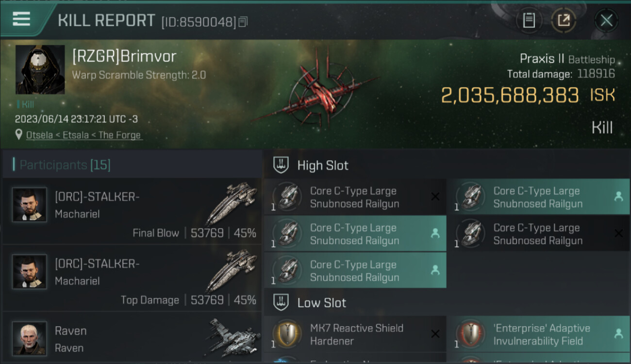The image size is (631, 364).
Task: Click the share kill report icon
Action: tap(564, 20)
